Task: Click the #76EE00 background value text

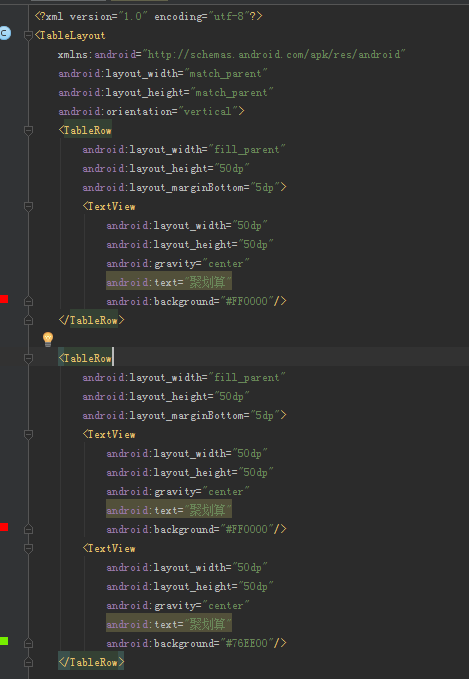Action: pyautogui.click(x=247, y=643)
